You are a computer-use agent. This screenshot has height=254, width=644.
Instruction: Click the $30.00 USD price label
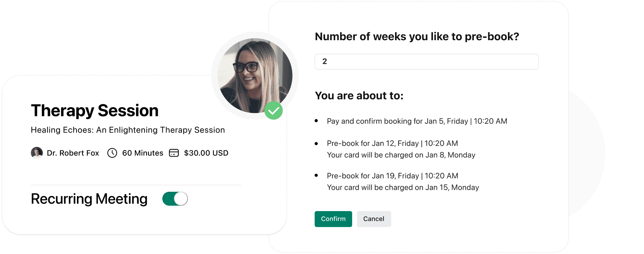pos(206,153)
